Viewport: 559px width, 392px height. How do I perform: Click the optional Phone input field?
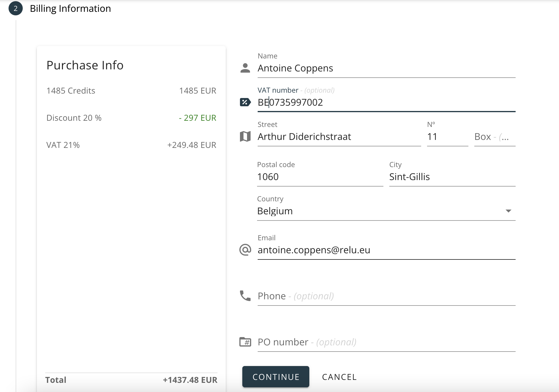[386, 296]
